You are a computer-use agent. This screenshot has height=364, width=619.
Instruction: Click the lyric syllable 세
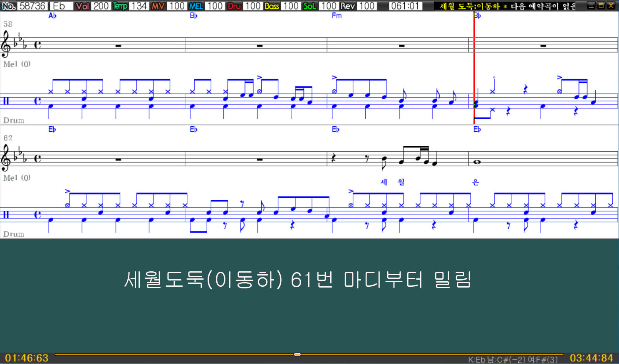(x=384, y=182)
